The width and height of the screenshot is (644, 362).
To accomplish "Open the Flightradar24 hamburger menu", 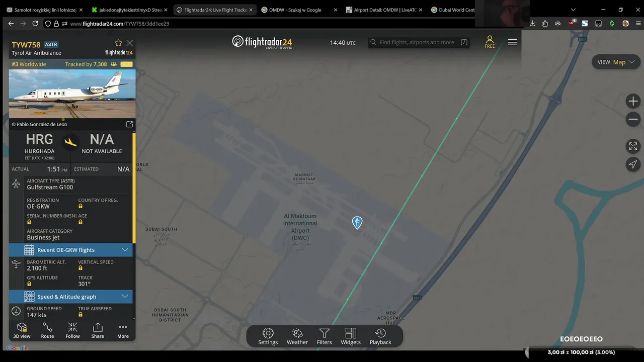I will (x=512, y=42).
